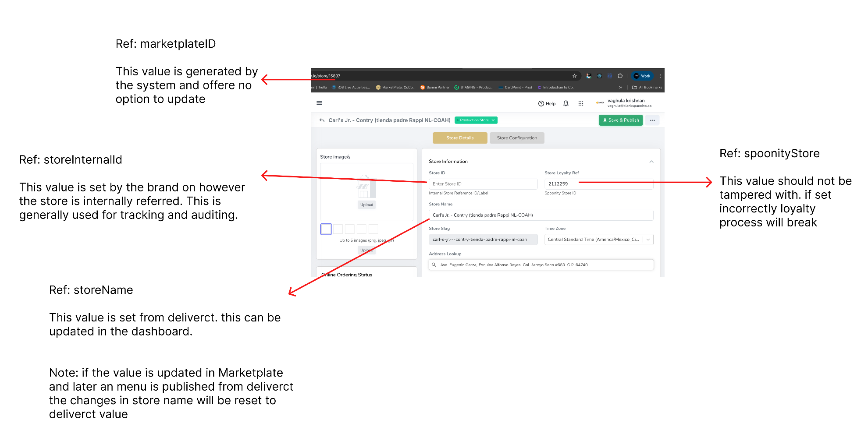Viewport: 868px width, 448px height.
Task: Click the Upload button below the image slots
Action: (x=367, y=250)
